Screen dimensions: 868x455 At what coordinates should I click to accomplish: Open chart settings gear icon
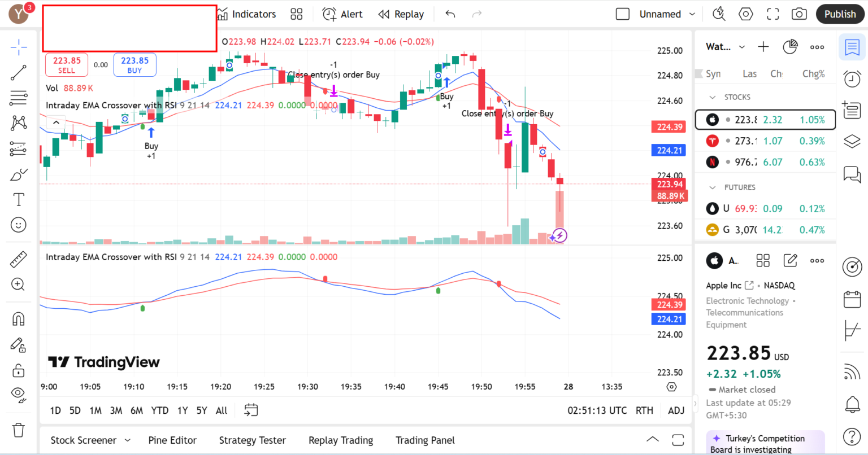tap(745, 14)
